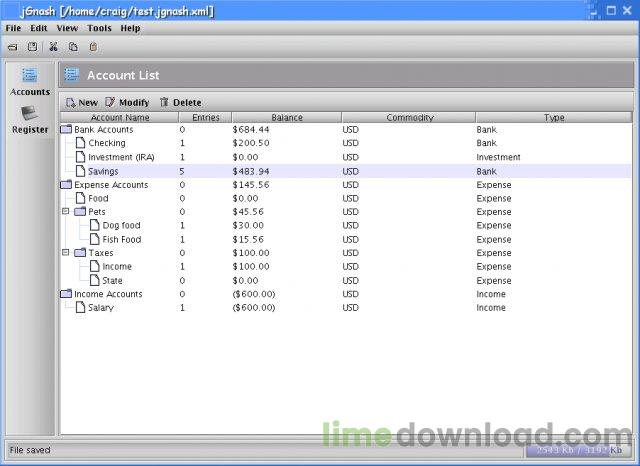640x466 pixels.
Task: Click the Savings entries count 5
Action: (x=182, y=171)
